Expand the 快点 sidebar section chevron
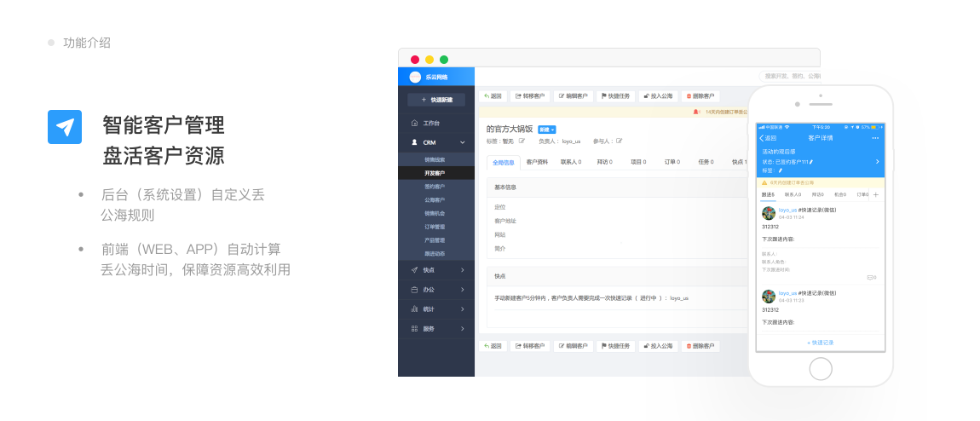The image size is (980, 421). click(x=463, y=270)
